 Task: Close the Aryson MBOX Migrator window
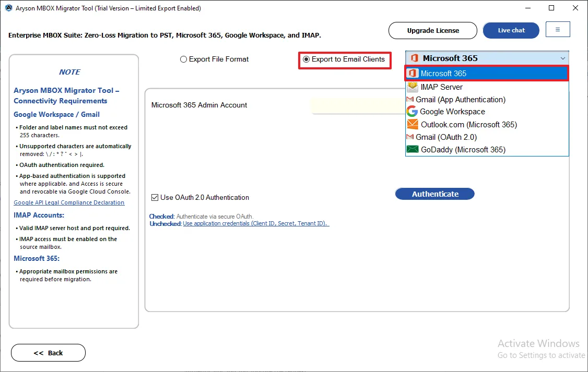click(x=575, y=8)
